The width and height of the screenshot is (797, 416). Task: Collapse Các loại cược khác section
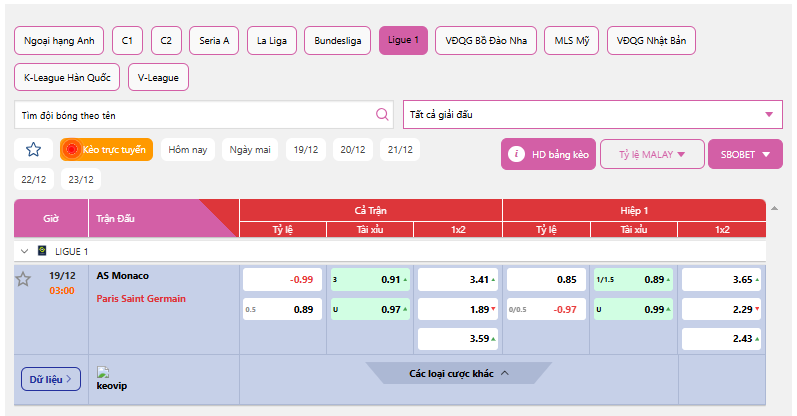click(x=458, y=374)
